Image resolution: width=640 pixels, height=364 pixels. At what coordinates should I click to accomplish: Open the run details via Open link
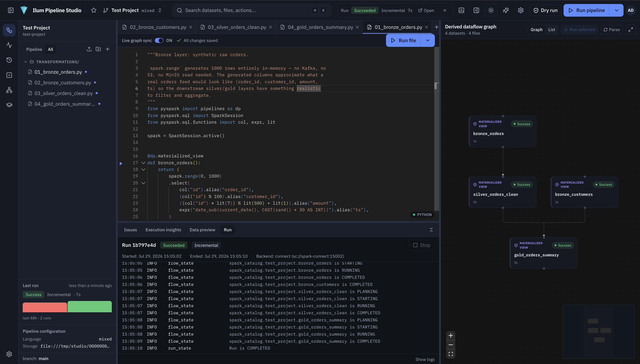426,10
